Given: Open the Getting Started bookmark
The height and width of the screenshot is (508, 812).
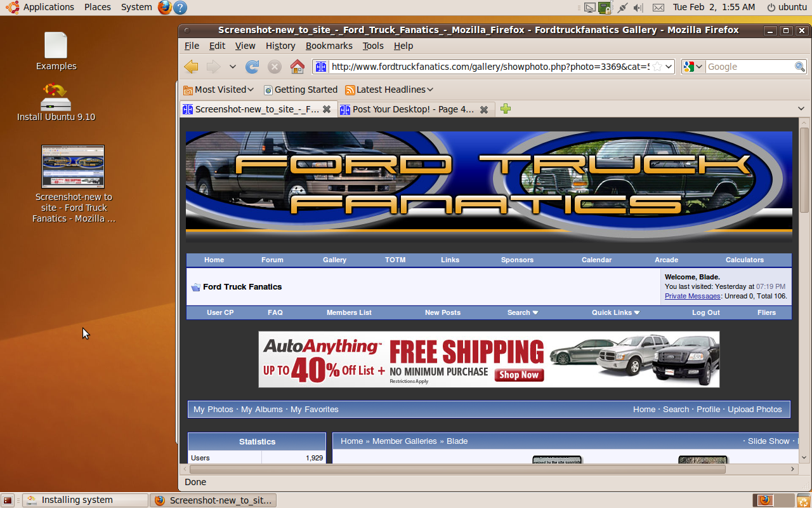Looking at the screenshot, I should tap(301, 90).
